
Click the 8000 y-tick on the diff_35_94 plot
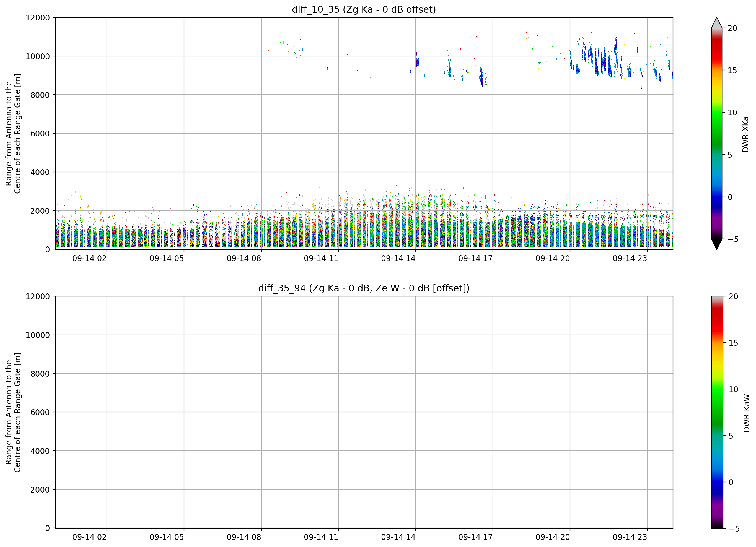[x=40, y=374]
